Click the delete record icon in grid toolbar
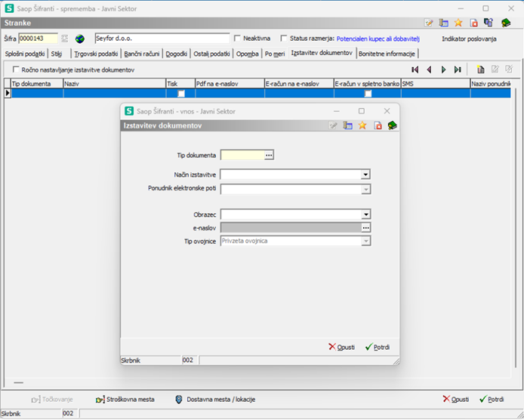Viewport: 524px width, 420px height. click(x=509, y=69)
